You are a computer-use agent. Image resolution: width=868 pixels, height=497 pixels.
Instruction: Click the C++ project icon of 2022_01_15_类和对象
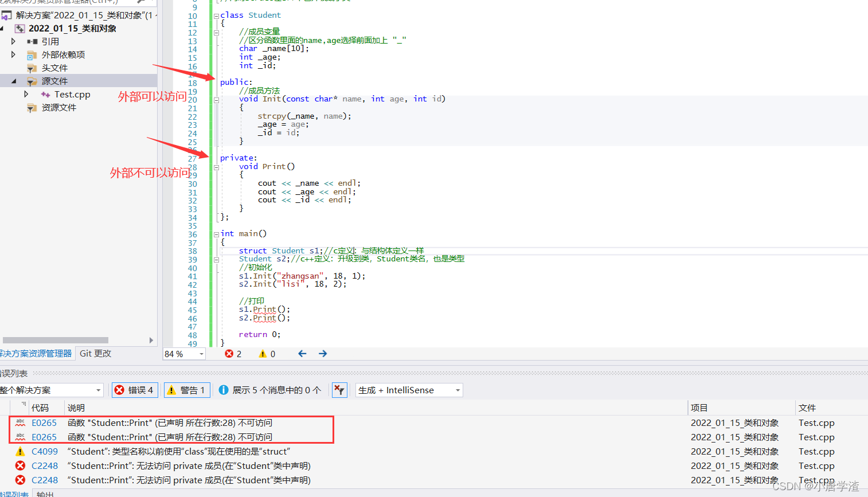click(20, 29)
